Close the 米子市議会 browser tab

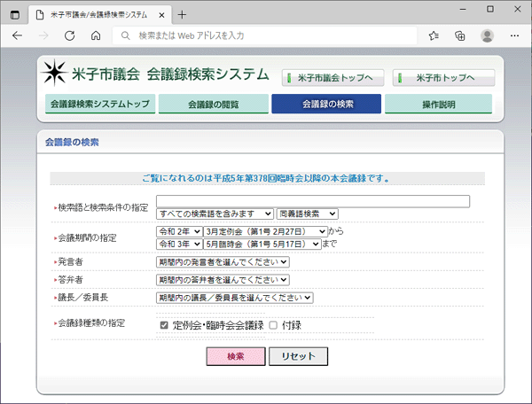(162, 15)
